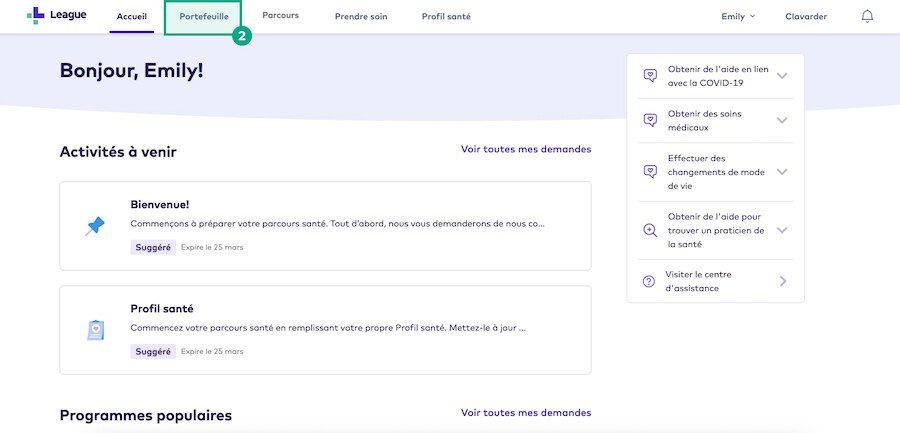Open the Parcours tab

coord(280,17)
